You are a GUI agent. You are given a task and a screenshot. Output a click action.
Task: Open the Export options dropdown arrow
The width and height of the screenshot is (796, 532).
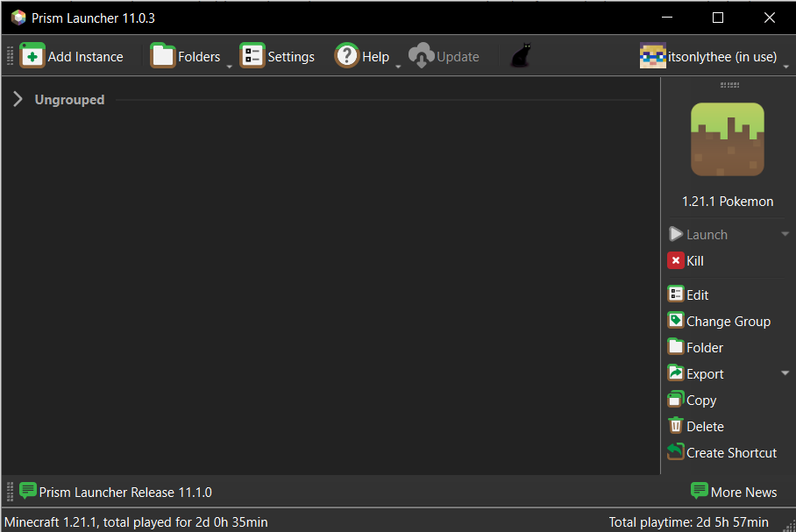(x=785, y=373)
